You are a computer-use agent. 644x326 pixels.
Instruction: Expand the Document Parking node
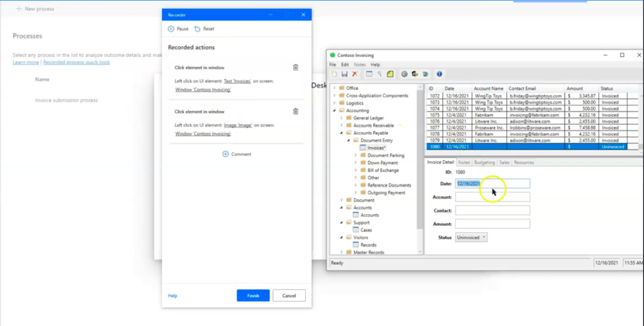(355, 155)
